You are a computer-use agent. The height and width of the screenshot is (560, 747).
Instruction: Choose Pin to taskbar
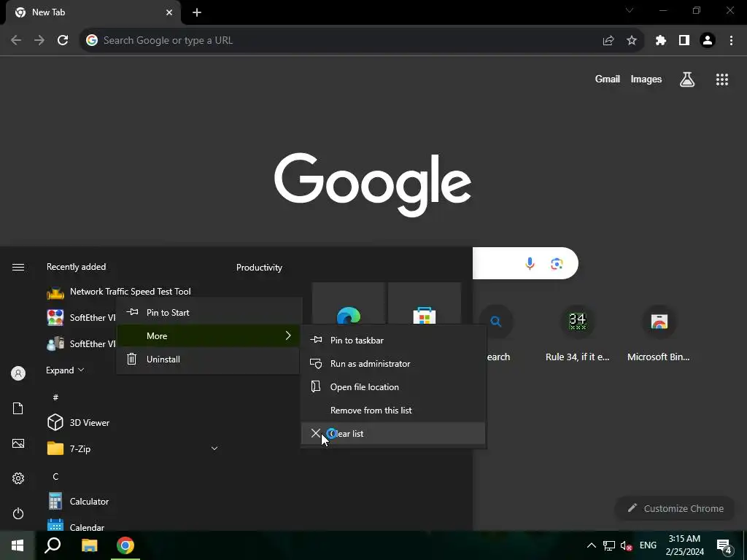(x=393, y=341)
